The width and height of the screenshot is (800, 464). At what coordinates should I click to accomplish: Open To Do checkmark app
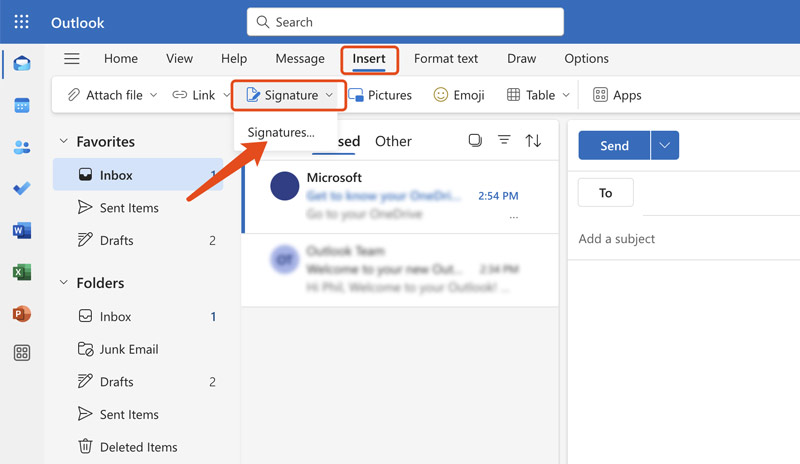(22, 188)
